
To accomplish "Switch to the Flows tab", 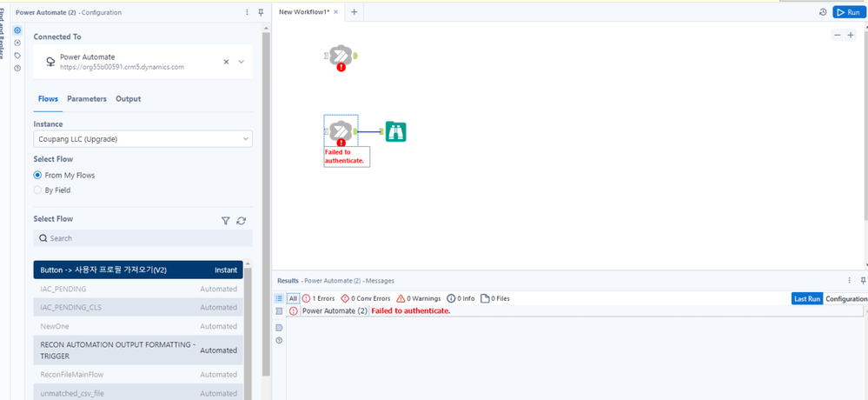I will click(48, 98).
